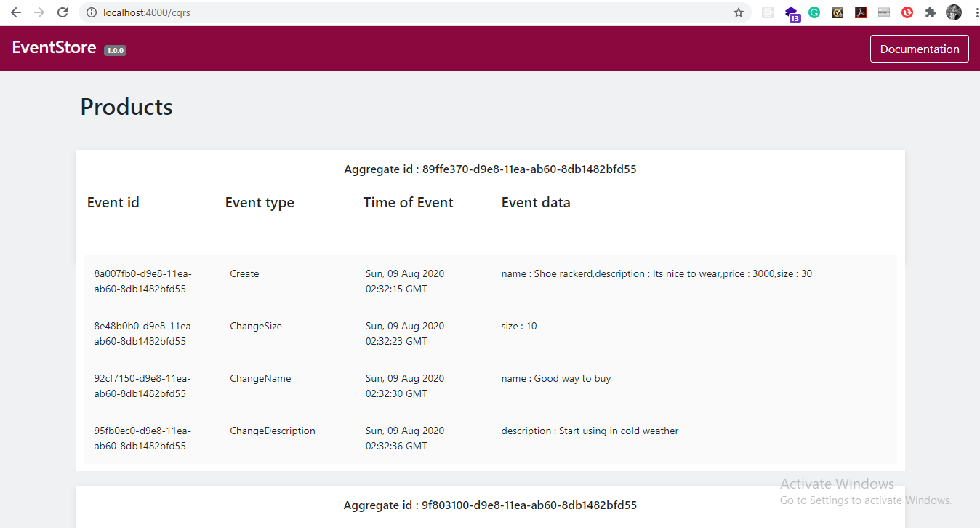Image resolution: width=980 pixels, height=528 pixels.
Task: Click the ChangeName event type cell
Action: [x=260, y=379]
